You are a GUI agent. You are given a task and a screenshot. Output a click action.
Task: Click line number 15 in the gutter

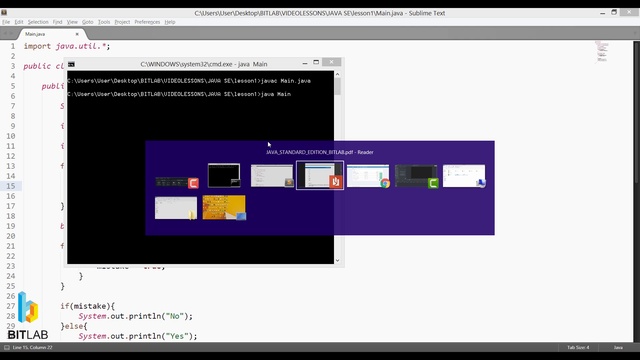pos(11,186)
